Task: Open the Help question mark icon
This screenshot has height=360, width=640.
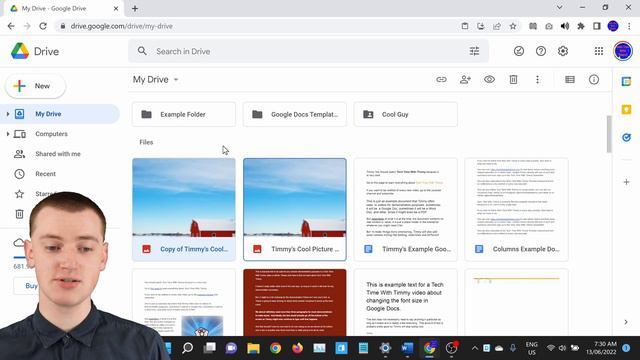Action: [x=541, y=51]
